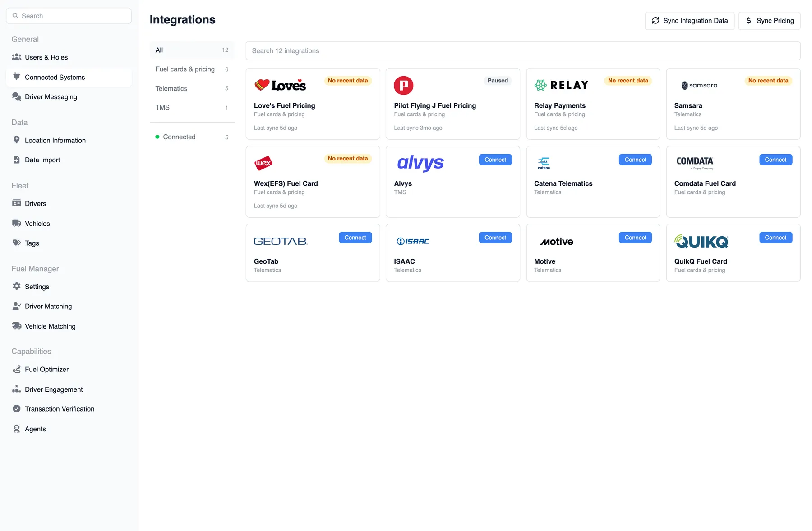Click Samsara No recent data badge
The height and width of the screenshot is (531, 812).
768,81
